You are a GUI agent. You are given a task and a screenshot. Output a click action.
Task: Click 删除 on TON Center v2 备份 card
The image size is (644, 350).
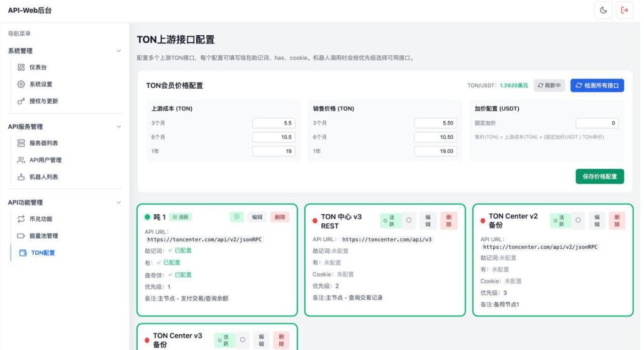coord(617,221)
